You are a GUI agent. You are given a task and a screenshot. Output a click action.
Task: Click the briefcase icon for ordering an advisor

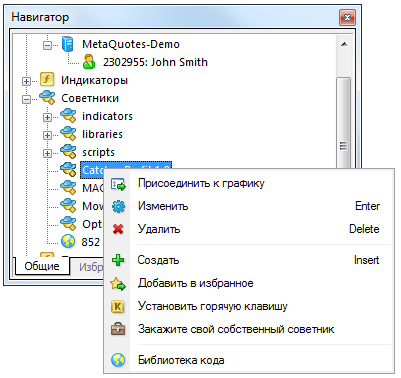(118, 329)
